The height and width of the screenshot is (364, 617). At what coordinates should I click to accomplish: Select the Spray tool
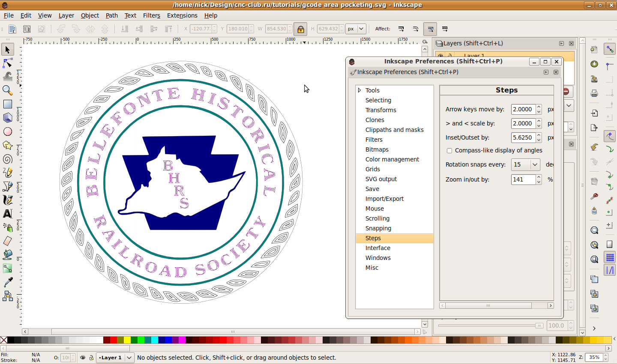(x=8, y=227)
